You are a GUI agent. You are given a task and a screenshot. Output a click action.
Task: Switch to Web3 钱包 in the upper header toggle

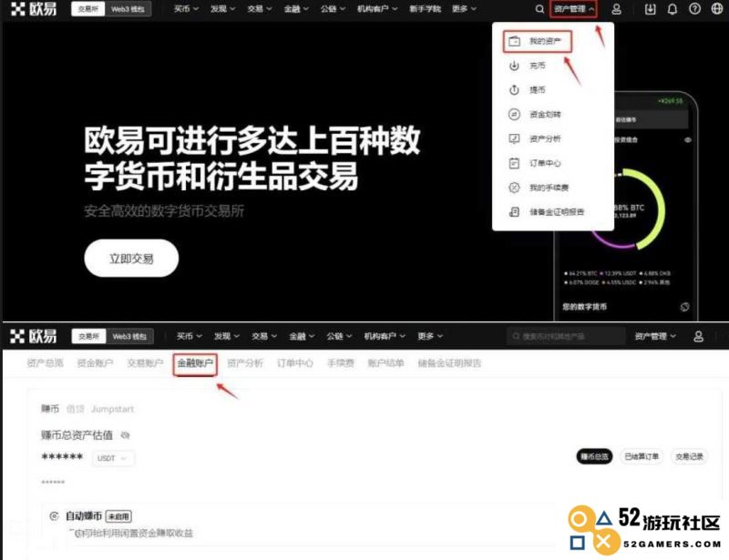tap(128, 9)
